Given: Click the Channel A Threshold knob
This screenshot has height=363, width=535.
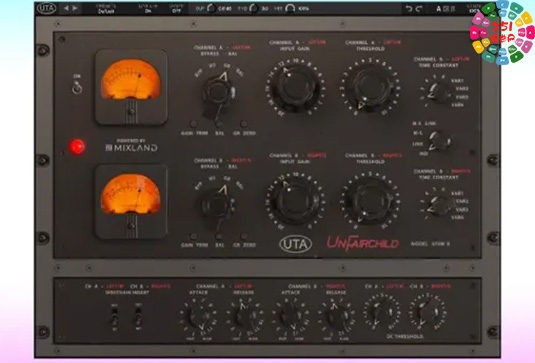Looking at the screenshot, I should (x=371, y=87).
